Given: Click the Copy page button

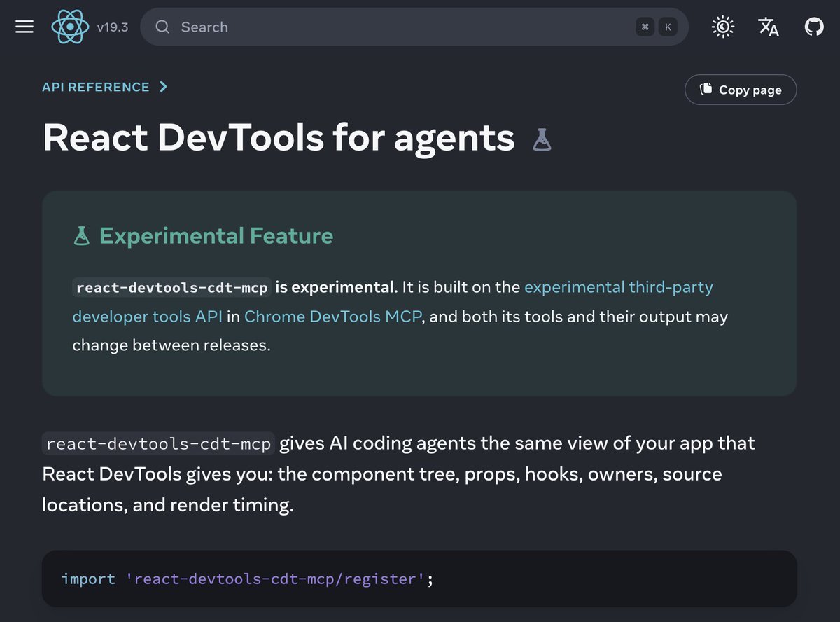Looking at the screenshot, I should coord(741,90).
